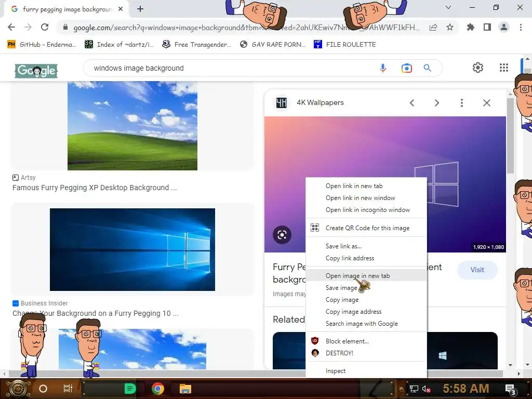Open the XP green hill wallpaper thumbnail
The width and height of the screenshot is (532, 399).
coord(132,126)
